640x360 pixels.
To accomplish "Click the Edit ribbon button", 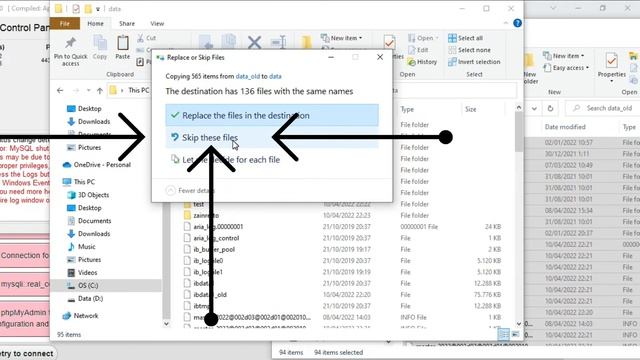I will pos(418,50).
